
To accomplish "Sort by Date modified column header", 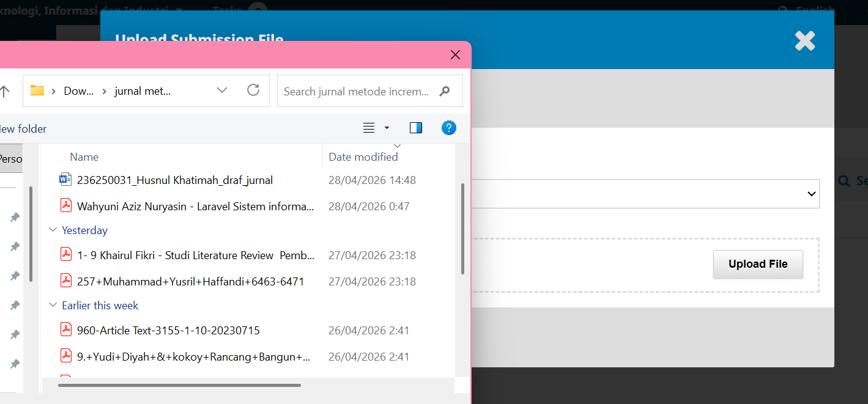I will [x=363, y=157].
